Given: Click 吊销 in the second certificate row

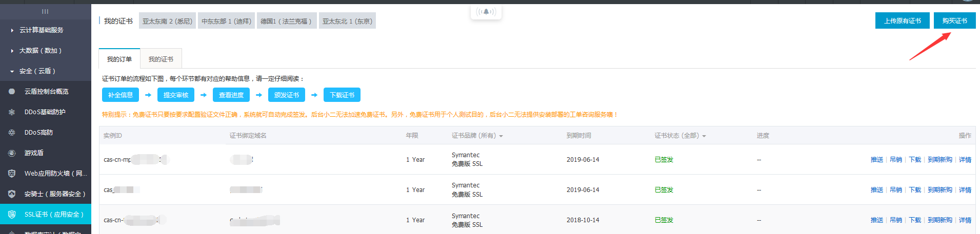Looking at the screenshot, I should click(896, 190).
